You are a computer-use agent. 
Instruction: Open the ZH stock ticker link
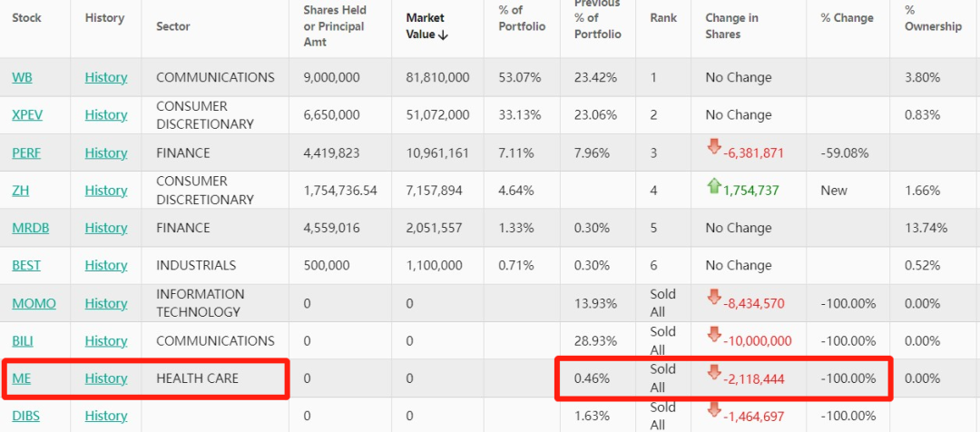(x=21, y=190)
